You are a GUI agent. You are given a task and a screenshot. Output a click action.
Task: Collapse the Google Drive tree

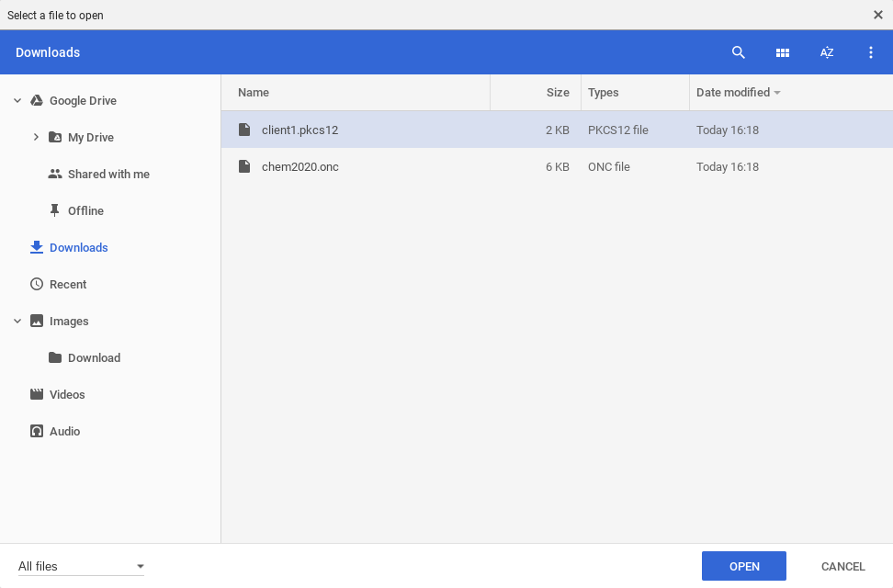17,100
